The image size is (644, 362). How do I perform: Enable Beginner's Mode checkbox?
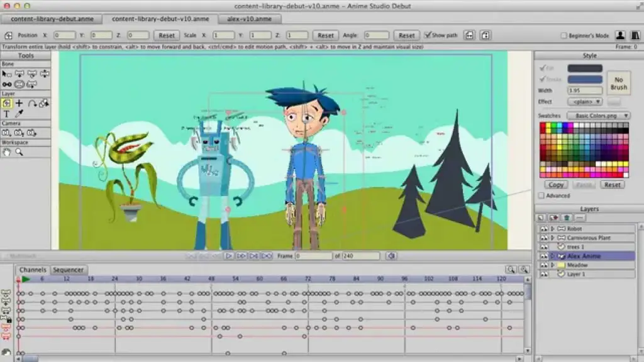coord(563,36)
